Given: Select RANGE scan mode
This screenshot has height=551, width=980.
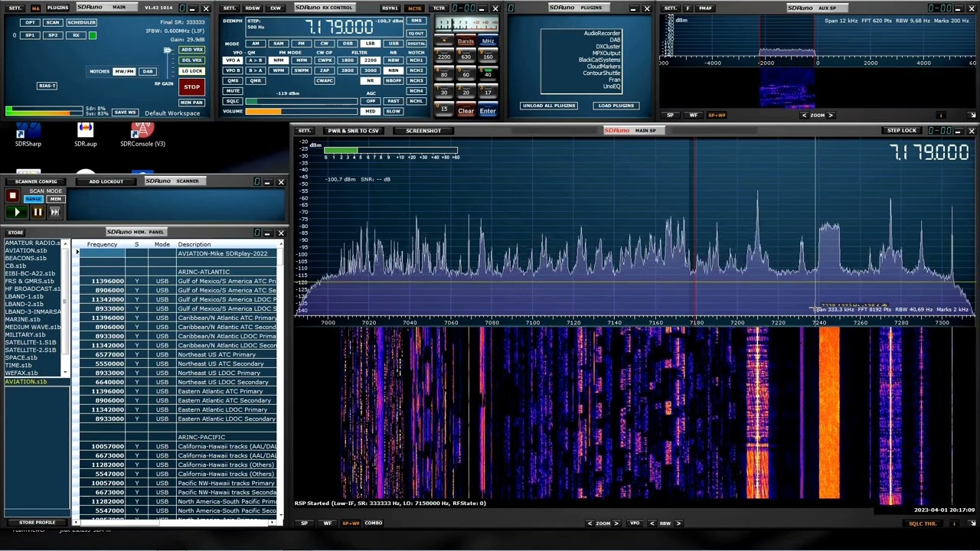Looking at the screenshot, I should pos(33,199).
